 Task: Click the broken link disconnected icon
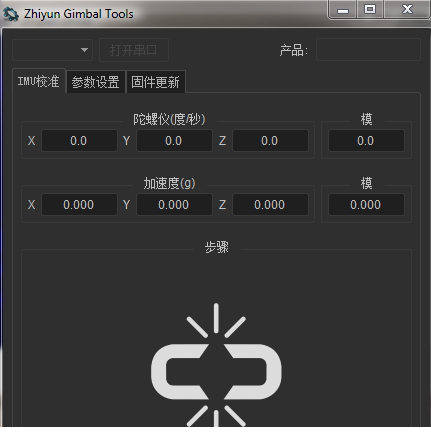216,365
